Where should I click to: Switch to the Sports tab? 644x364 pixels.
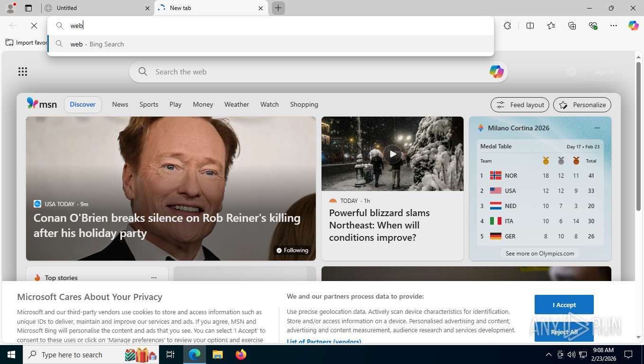tap(149, 104)
